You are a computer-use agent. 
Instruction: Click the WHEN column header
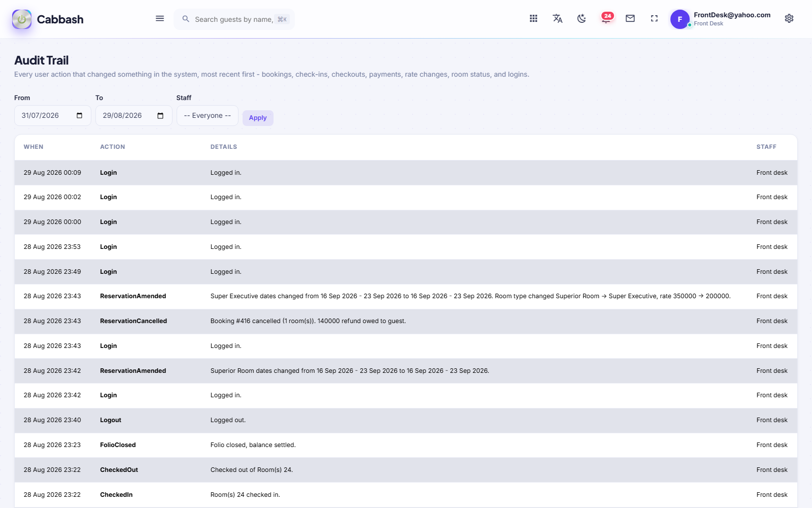click(x=33, y=147)
